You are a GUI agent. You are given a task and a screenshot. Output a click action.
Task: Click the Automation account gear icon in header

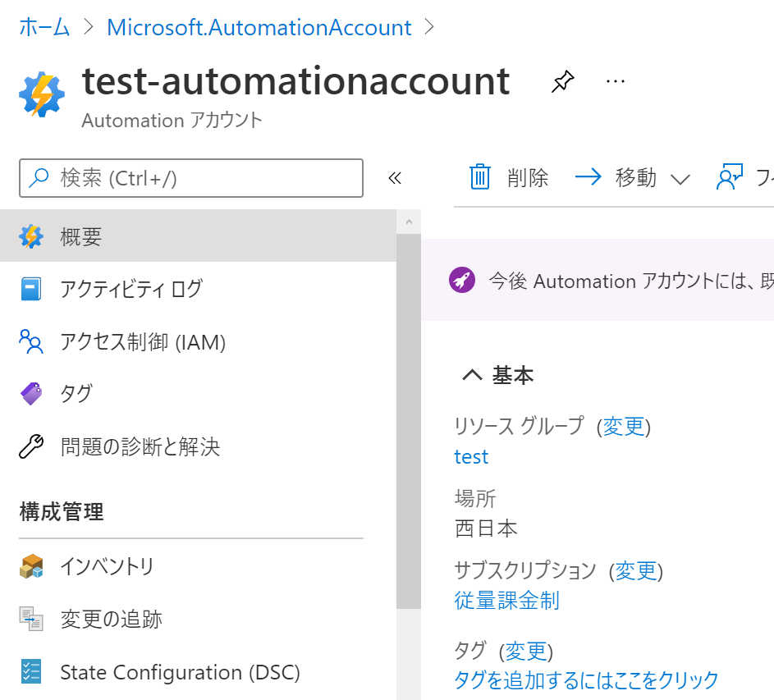pyautogui.click(x=42, y=94)
